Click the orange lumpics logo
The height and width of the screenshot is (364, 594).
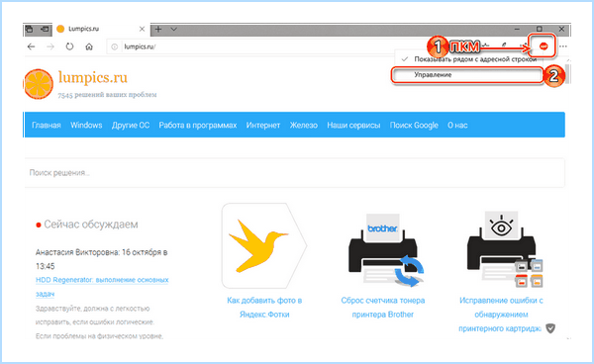[x=39, y=84]
